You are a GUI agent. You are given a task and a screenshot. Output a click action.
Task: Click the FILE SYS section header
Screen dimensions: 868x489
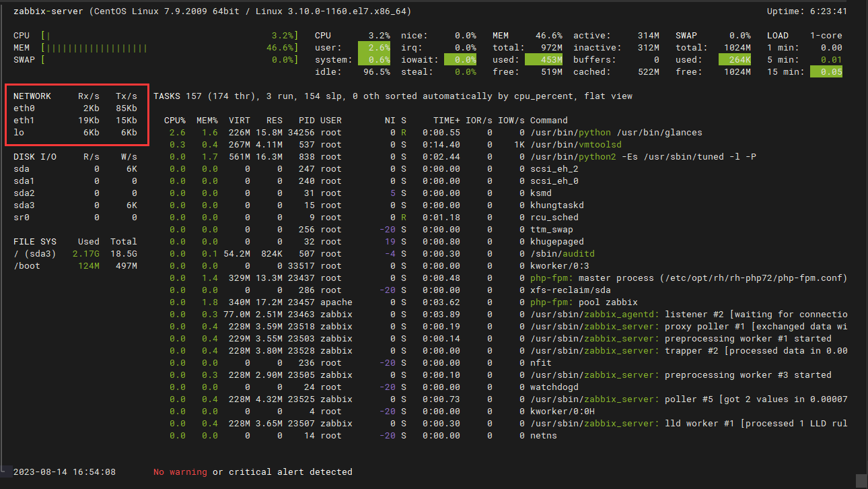point(35,242)
